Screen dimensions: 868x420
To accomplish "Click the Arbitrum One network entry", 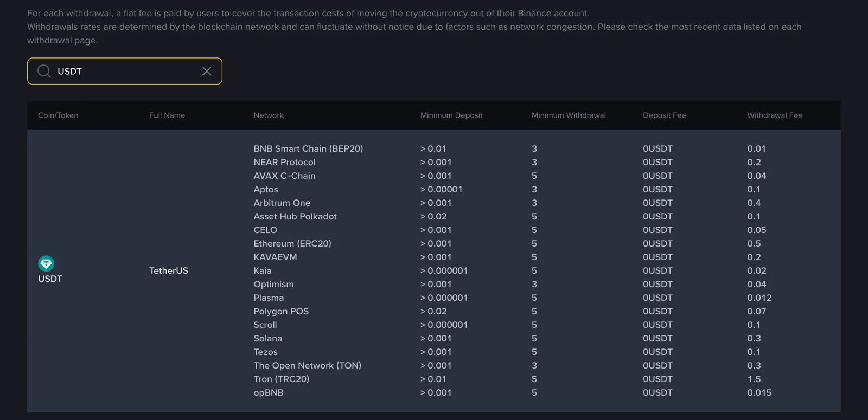I will pos(282,203).
